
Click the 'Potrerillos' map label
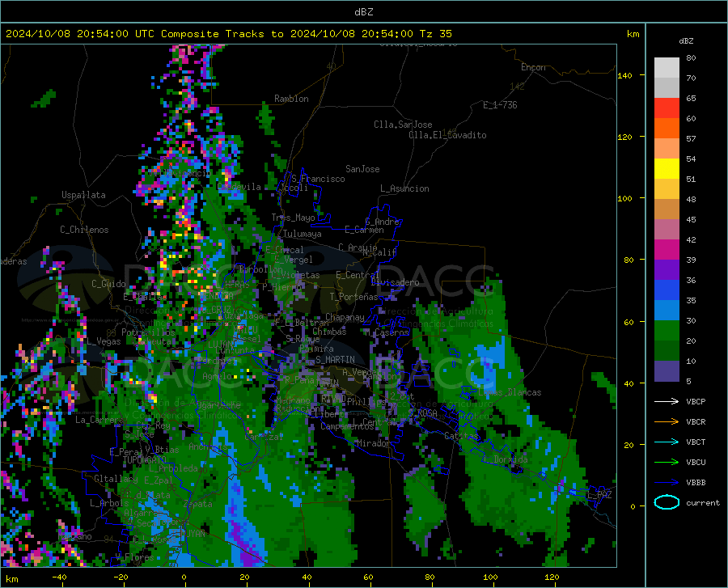[148, 332]
